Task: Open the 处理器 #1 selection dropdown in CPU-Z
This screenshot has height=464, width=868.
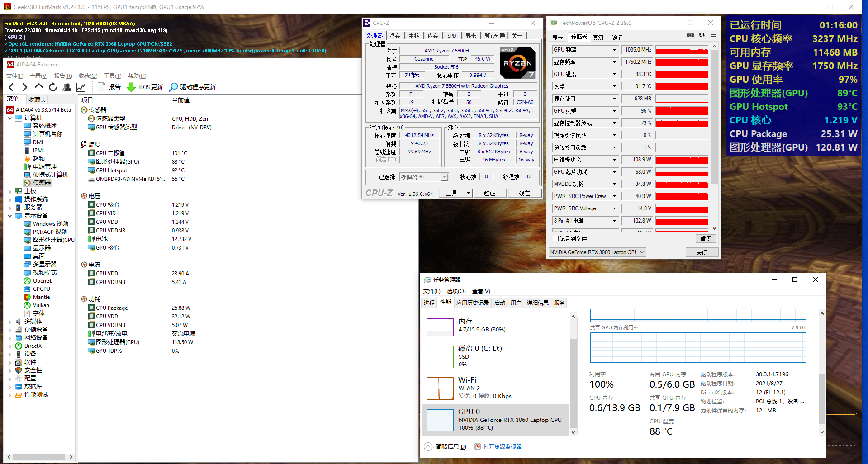Action: tap(444, 176)
